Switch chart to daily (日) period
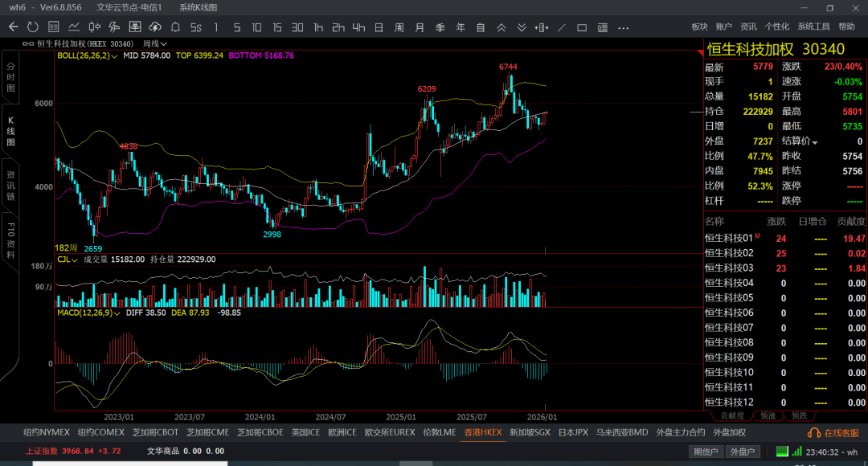868x466 pixels. 379,27
